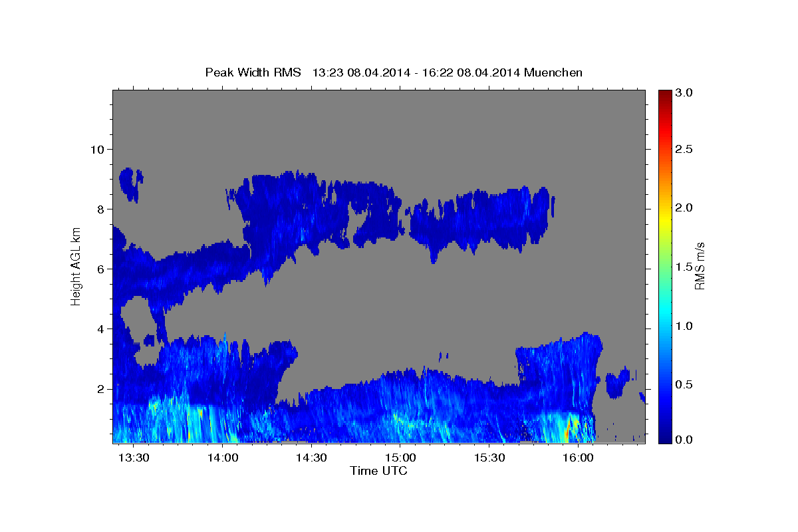Click the colorbar value 0.0
Viewport: 798px width, 532px height.
pyautogui.click(x=685, y=440)
